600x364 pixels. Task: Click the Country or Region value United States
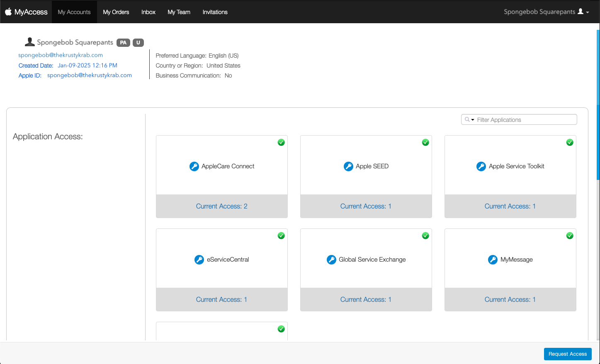click(x=223, y=66)
